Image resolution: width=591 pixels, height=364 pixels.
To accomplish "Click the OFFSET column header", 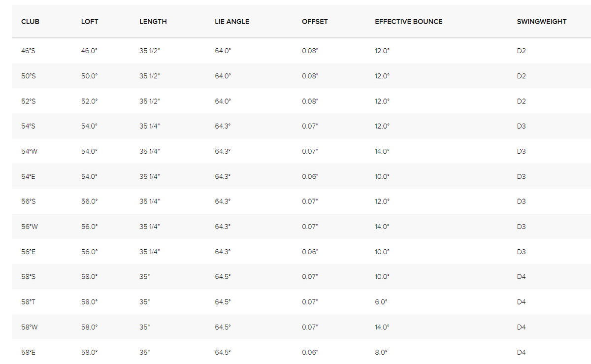I will 315,22.
